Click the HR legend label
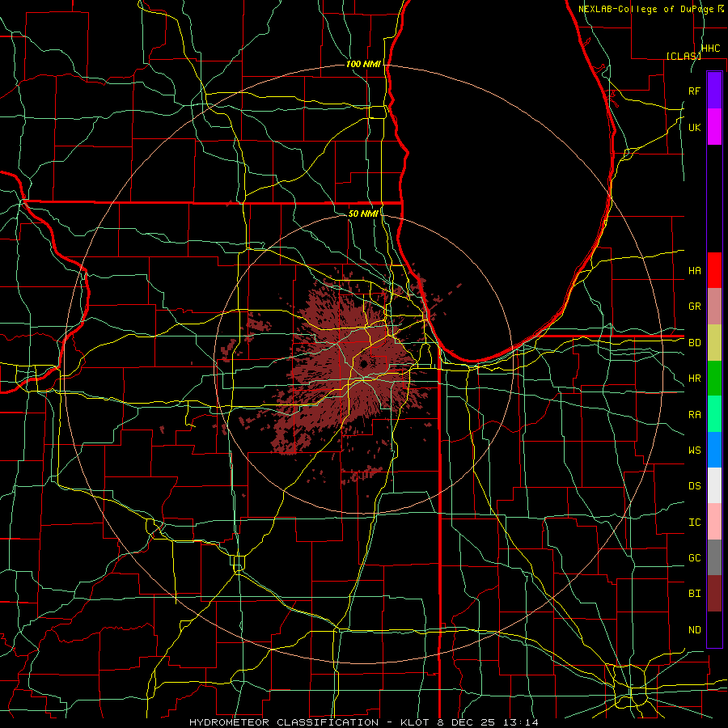 (x=695, y=379)
